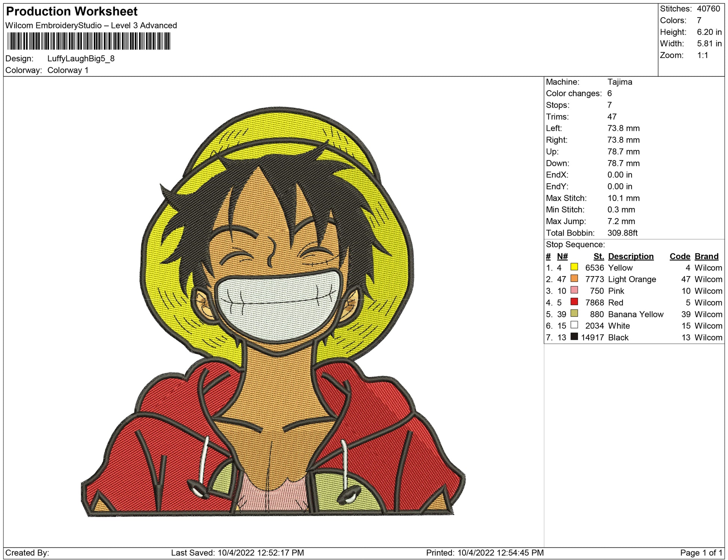This screenshot has height=560, width=728.
Task: Select the Pink thread color swatch
Action: pyautogui.click(x=574, y=290)
